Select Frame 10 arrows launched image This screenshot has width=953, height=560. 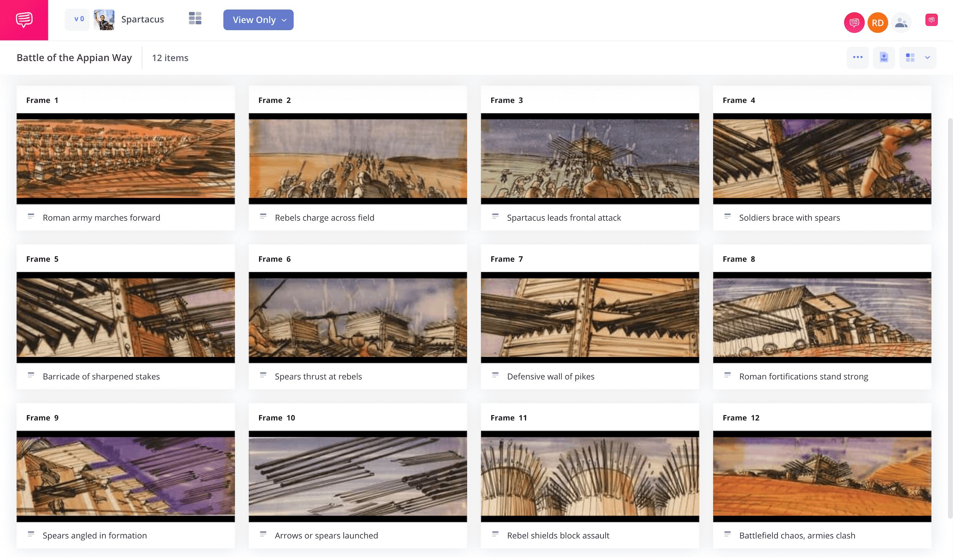358,476
